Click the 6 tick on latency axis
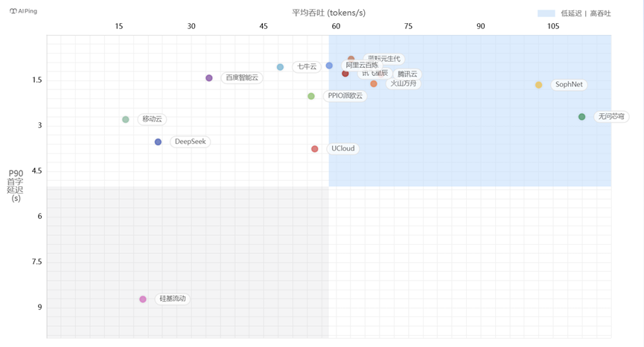644x347 pixels. pyautogui.click(x=40, y=217)
